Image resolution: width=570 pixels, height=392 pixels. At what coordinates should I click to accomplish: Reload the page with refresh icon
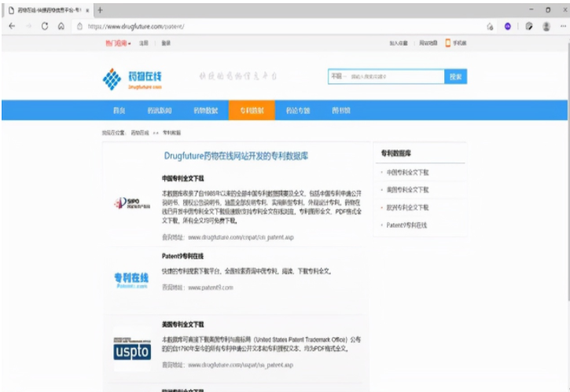click(44, 26)
